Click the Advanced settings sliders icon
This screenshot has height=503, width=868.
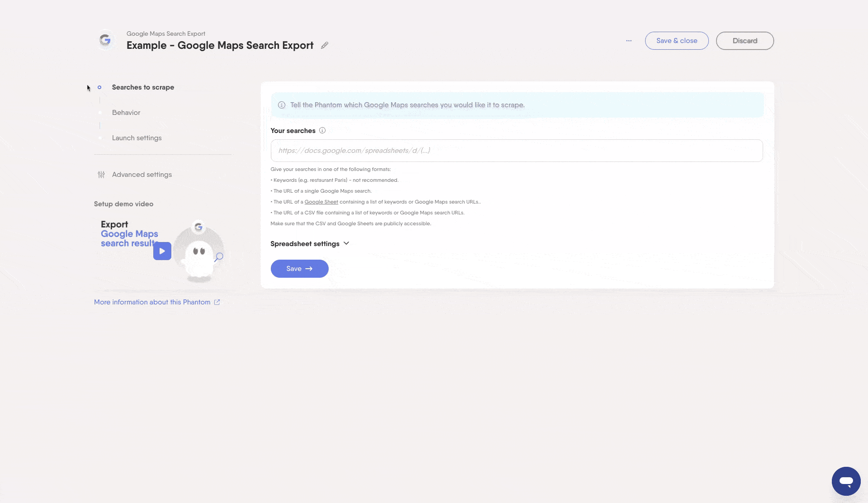pyautogui.click(x=101, y=175)
